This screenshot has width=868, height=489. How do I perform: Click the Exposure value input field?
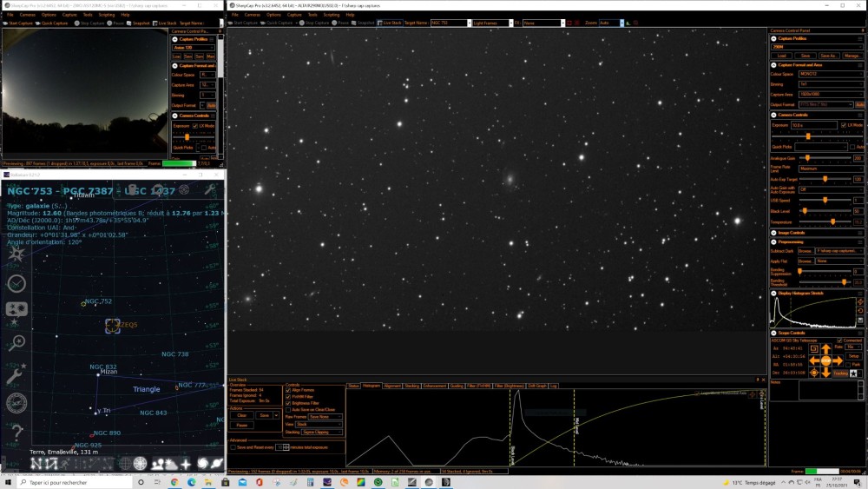[x=813, y=125]
